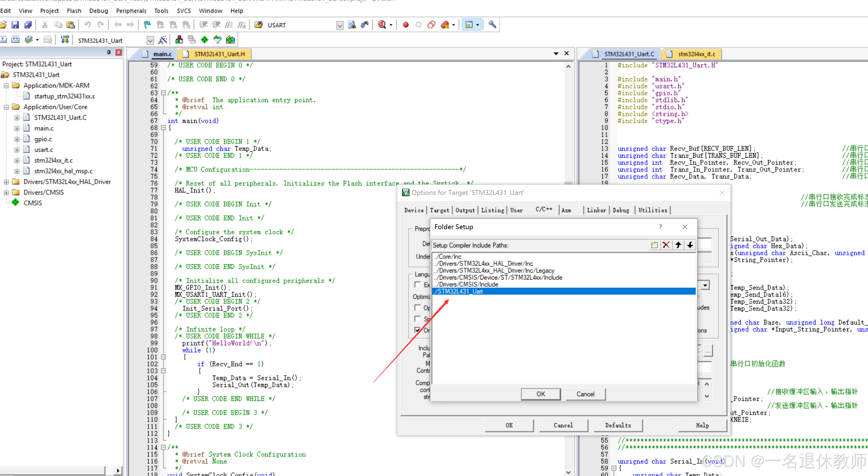Click the Insert breakpoint red dot icon
Image resolution: width=868 pixels, height=476 pixels.
pos(405,25)
